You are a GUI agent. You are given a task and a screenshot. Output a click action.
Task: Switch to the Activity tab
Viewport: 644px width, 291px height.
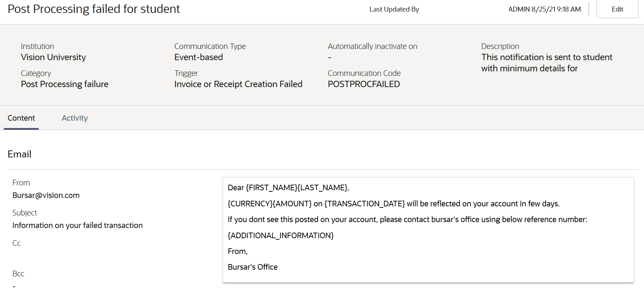[x=75, y=118]
